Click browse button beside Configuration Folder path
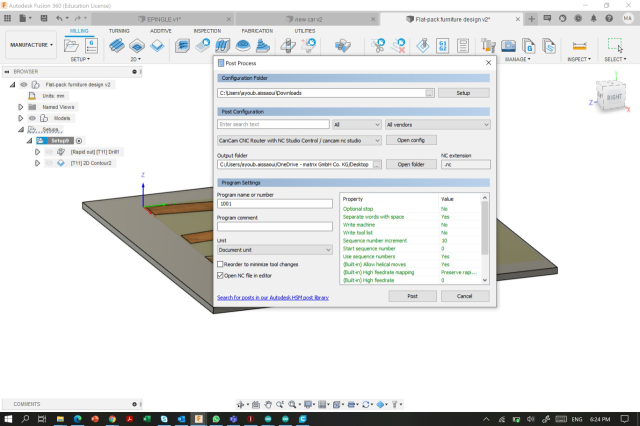This screenshot has width=640, height=426. click(x=429, y=92)
